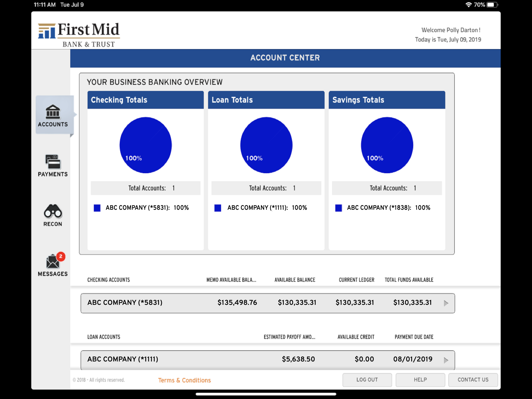Click Total Accounts under Loan Totals
This screenshot has height=399, width=532.
pyautogui.click(x=266, y=188)
